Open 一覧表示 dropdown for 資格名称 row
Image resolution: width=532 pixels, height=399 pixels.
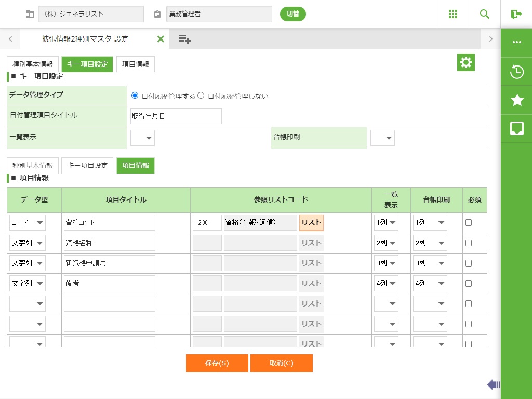pos(386,243)
